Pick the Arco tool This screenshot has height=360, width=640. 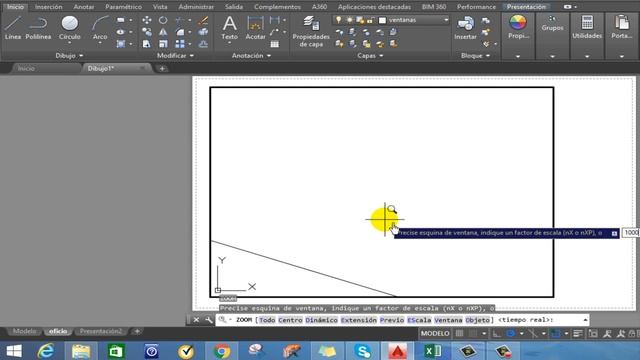pos(100,28)
